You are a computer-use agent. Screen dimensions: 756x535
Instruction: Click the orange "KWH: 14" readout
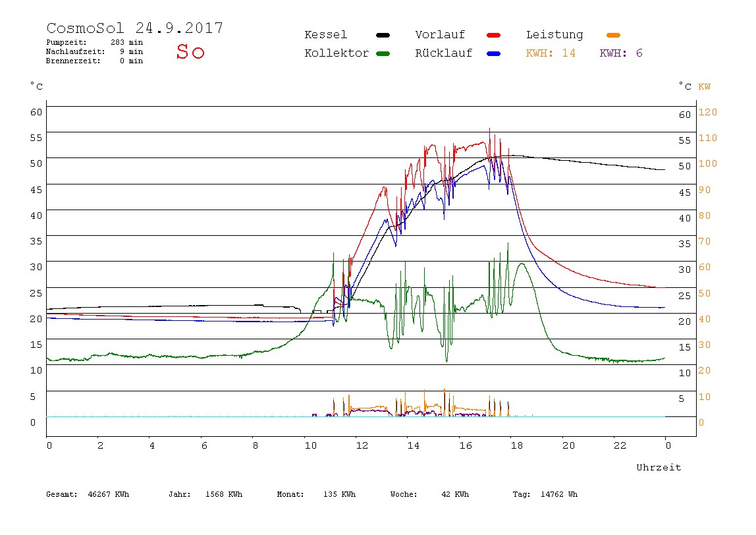(x=551, y=53)
